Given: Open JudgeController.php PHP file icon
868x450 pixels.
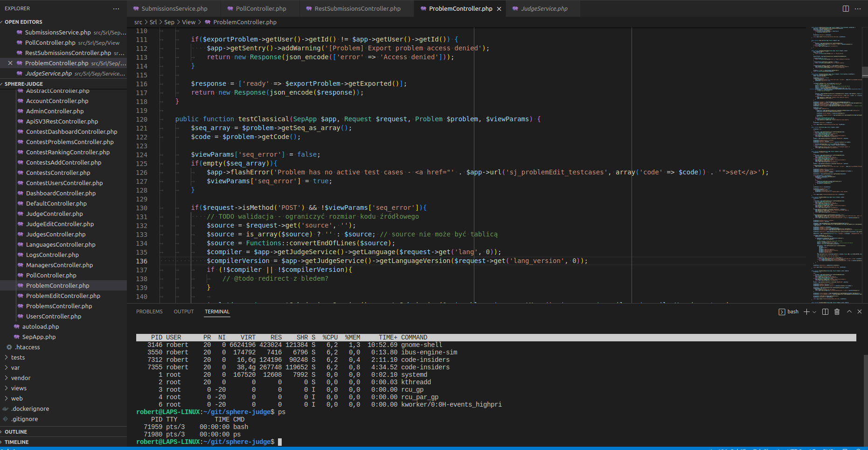Looking at the screenshot, I should click(x=20, y=214).
